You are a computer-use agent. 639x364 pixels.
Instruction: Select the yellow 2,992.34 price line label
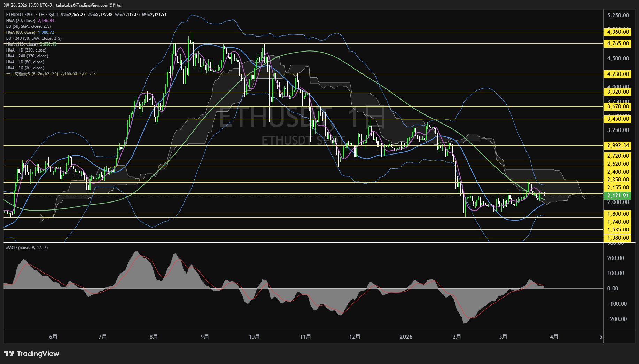pyautogui.click(x=618, y=145)
